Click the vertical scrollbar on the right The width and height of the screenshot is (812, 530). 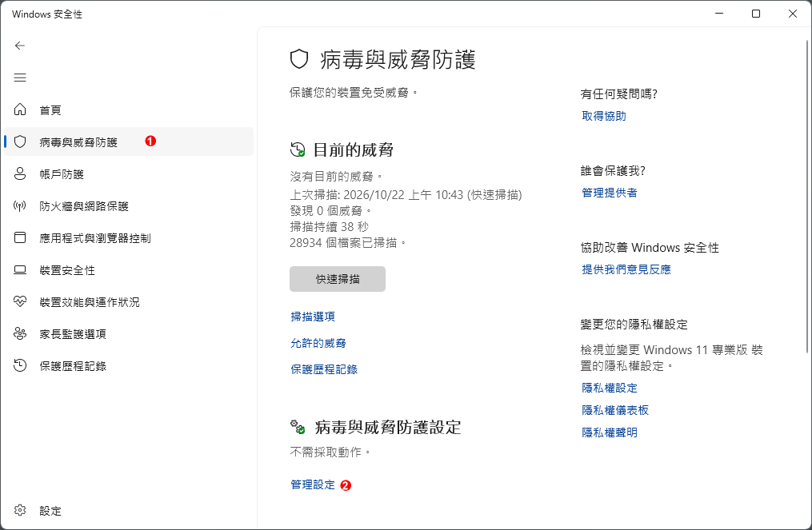pos(807,197)
